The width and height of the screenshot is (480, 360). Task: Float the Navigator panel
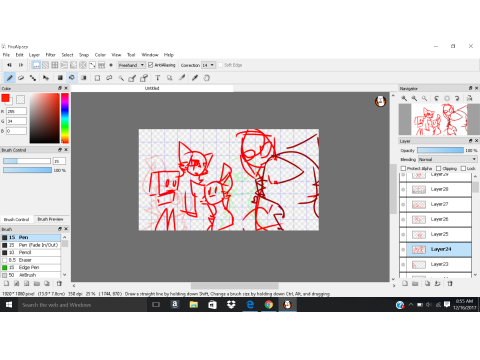470,88
